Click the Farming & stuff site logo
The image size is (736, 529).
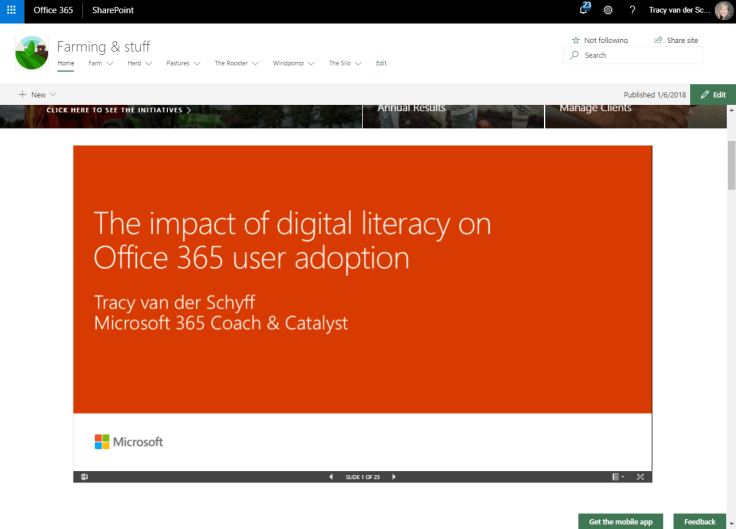click(x=32, y=52)
